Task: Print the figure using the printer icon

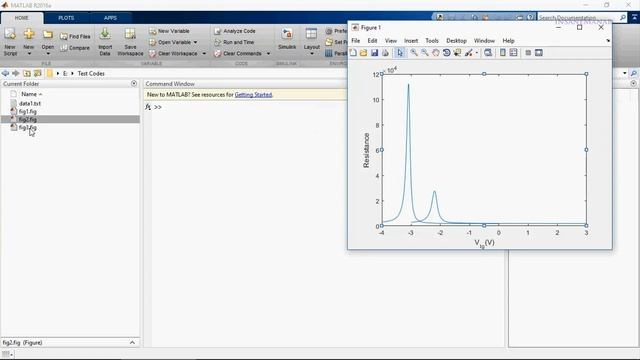Action: click(x=385, y=53)
